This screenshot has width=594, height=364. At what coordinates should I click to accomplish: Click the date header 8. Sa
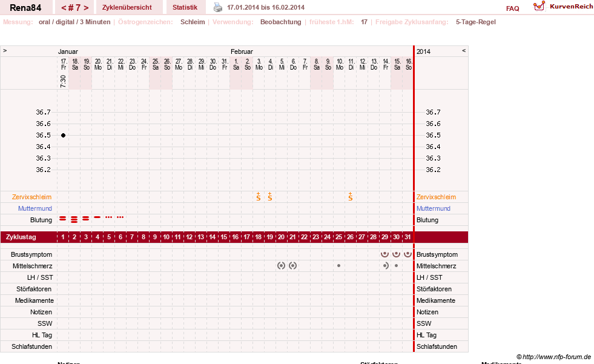tap(316, 64)
